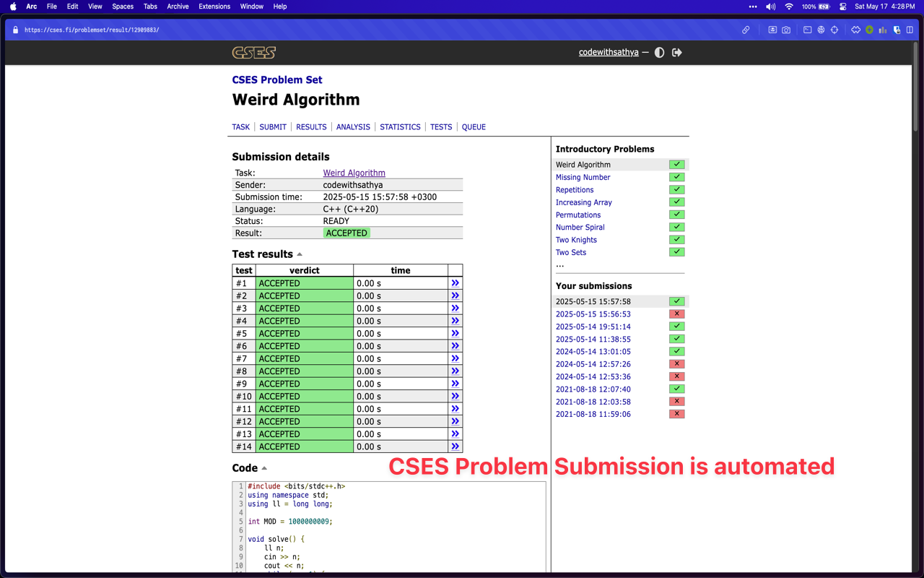
Task: Switch to the STATISTICS tab
Action: coord(400,127)
